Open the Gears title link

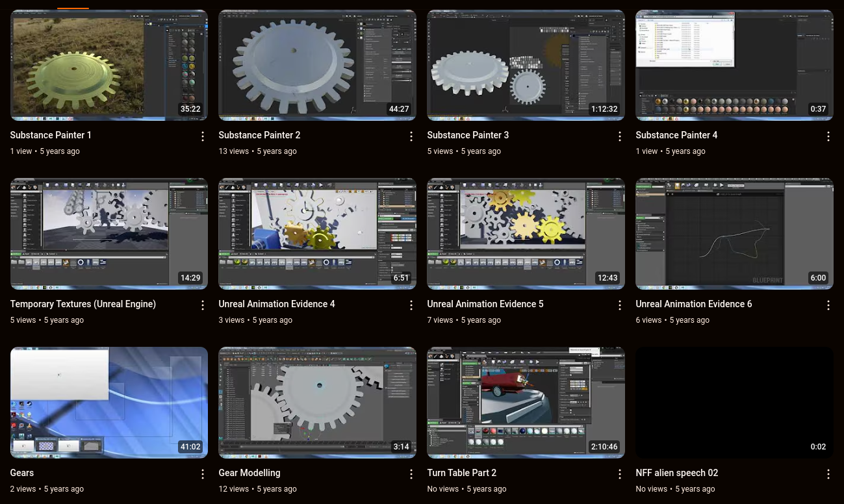coord(22,473)
